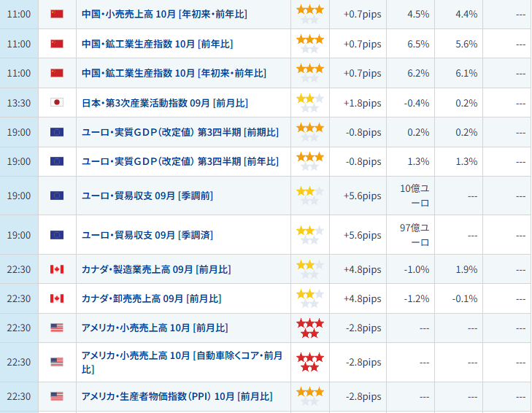
Task: Click US flag in 小売売上高 [前月比] row
Action: point(57,328)
